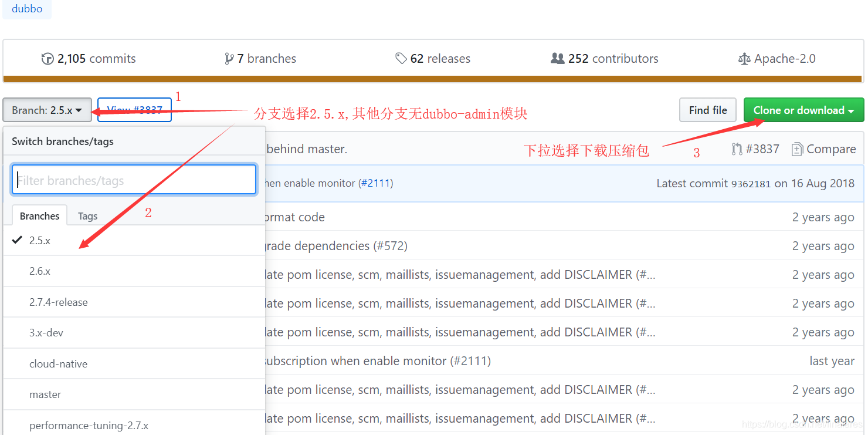Viewport: 868px width, 435px height.
Task: Click the Compare diff icon
Action: pos(797,149)
